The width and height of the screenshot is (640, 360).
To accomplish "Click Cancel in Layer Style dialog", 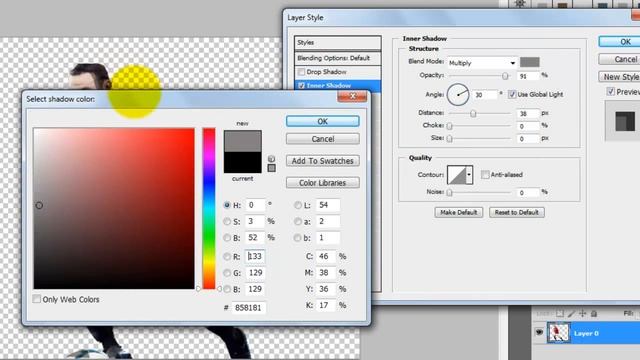I will (619, 59).
